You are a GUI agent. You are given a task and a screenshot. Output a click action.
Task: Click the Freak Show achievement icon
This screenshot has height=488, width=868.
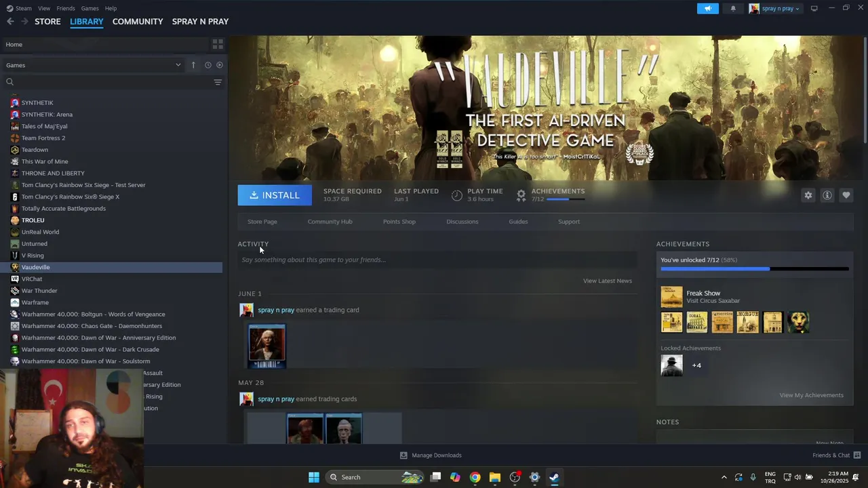click(x=672, y=297)
